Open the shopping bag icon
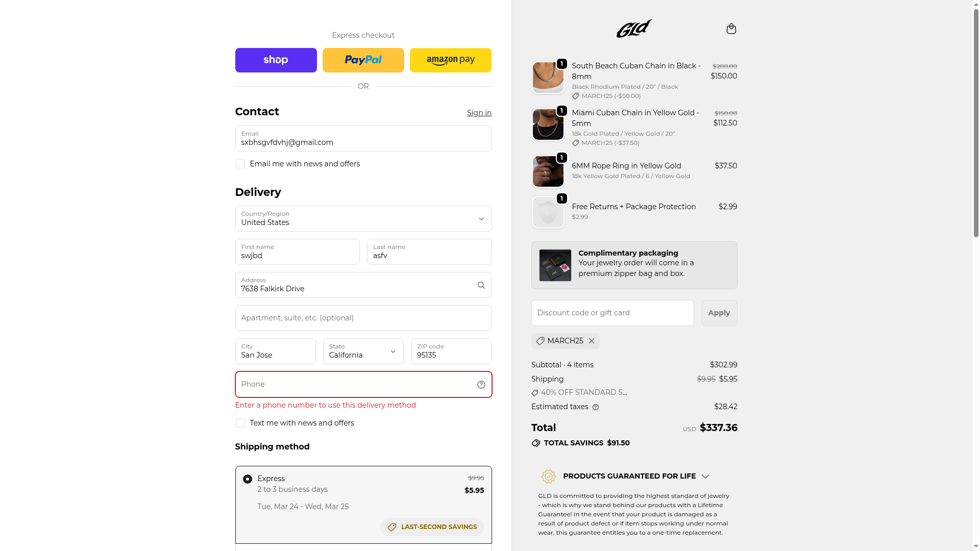This screenshot has height=551, width=980. point(731,29)
